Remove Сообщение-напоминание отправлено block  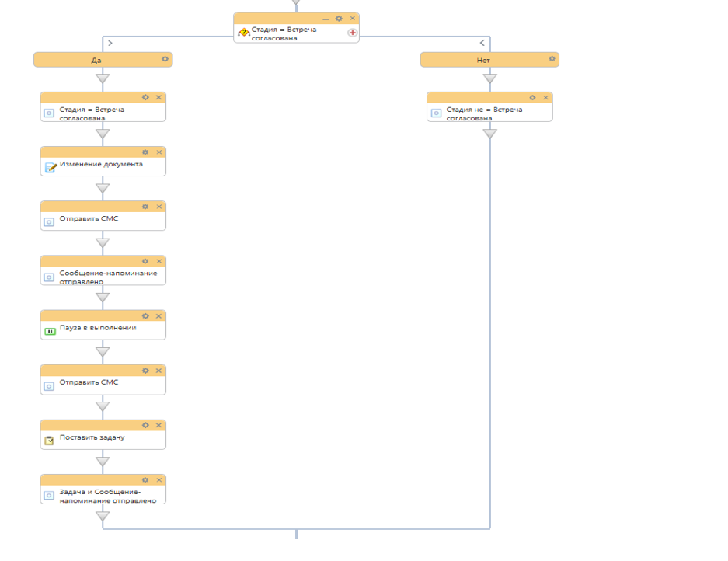click(x=158, y=261)
